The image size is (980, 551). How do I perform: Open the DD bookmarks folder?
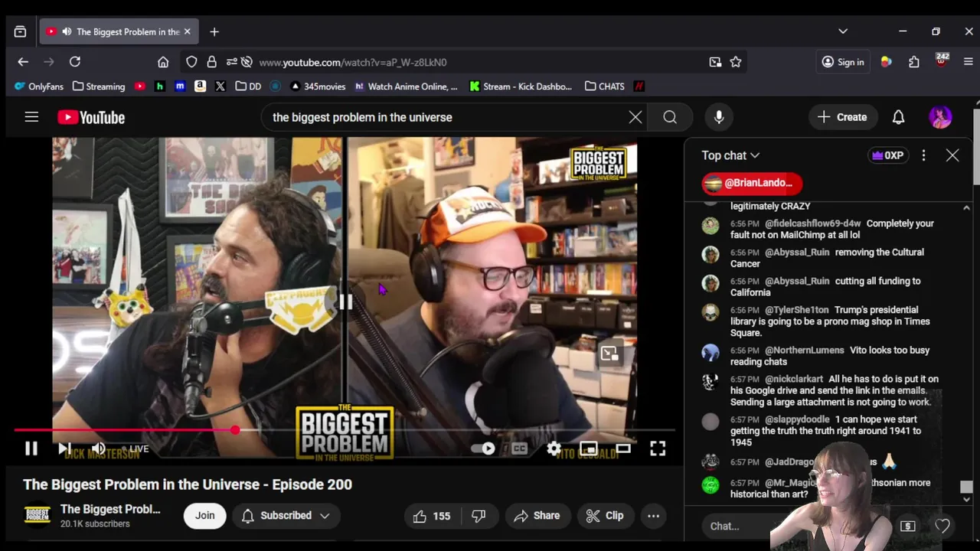point(248,86)
